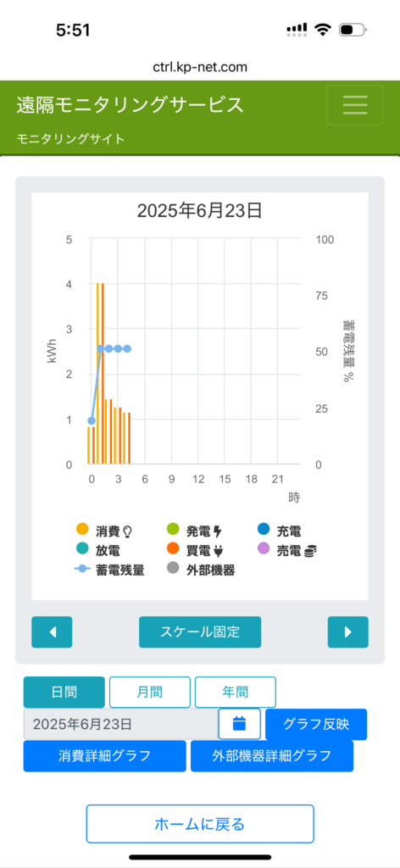The width and height of the screenshot is (400, 868).
Task: Go to previous day with left arrow
Action: tap(52, 632)
